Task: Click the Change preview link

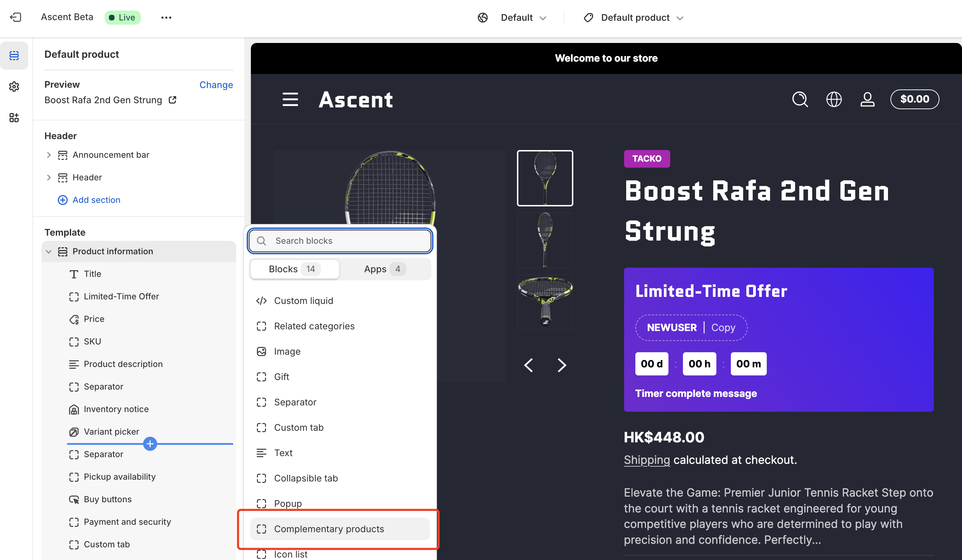Action: 216,85
